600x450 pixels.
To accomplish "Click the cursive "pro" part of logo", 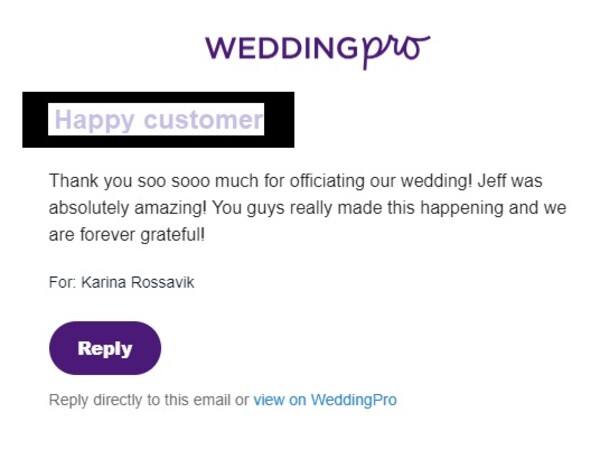I will coord(396,52).
